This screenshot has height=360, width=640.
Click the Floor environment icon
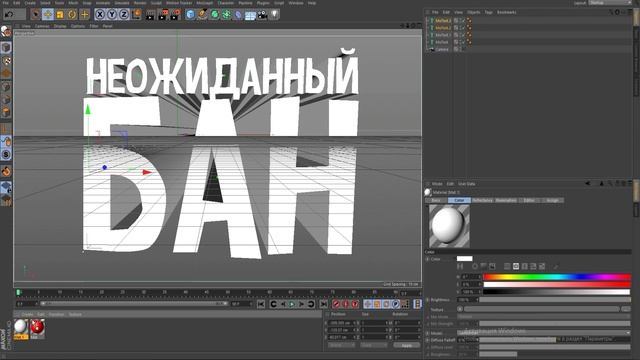(x=250, y=16)
